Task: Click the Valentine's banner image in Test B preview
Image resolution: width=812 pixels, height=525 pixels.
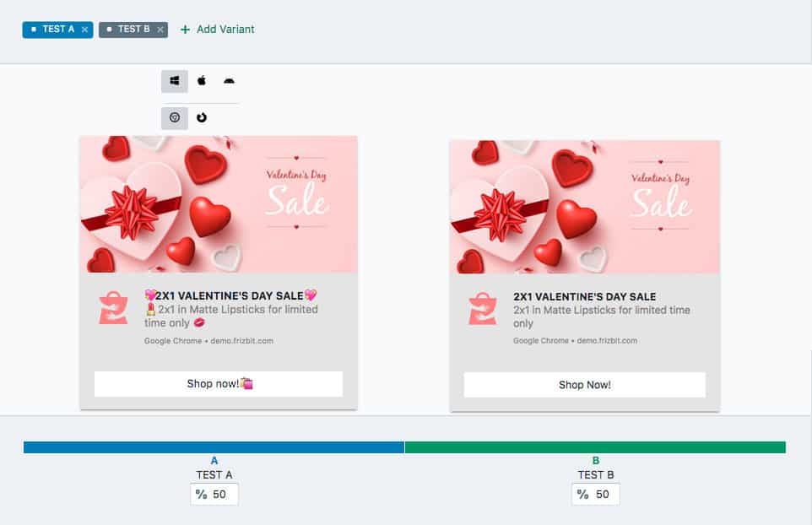Action: pyautogui.click(x=585, y=207)
